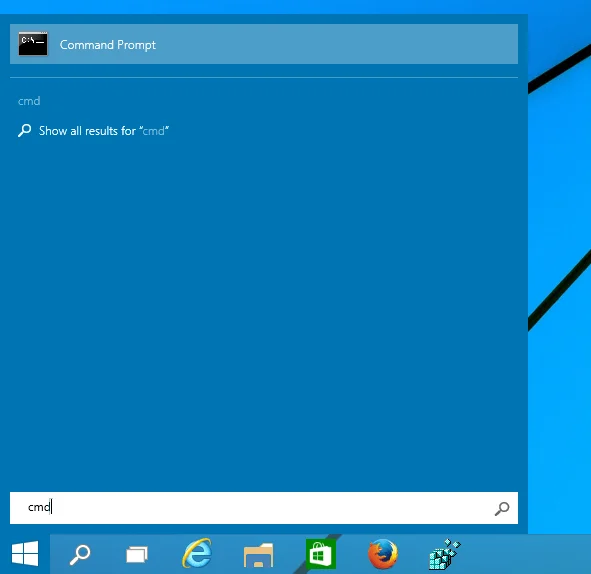Viewport: 591px width, 574px height.
Task: Click the magnifier beside Show all results
Action: pyautogui.click(x=24, y=130)
